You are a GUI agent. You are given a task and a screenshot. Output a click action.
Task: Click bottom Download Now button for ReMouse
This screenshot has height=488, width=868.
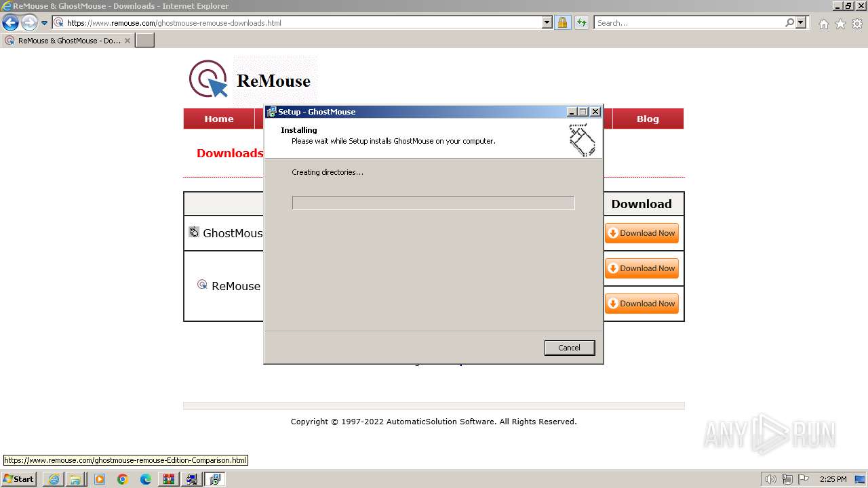[x=642, y=304]
